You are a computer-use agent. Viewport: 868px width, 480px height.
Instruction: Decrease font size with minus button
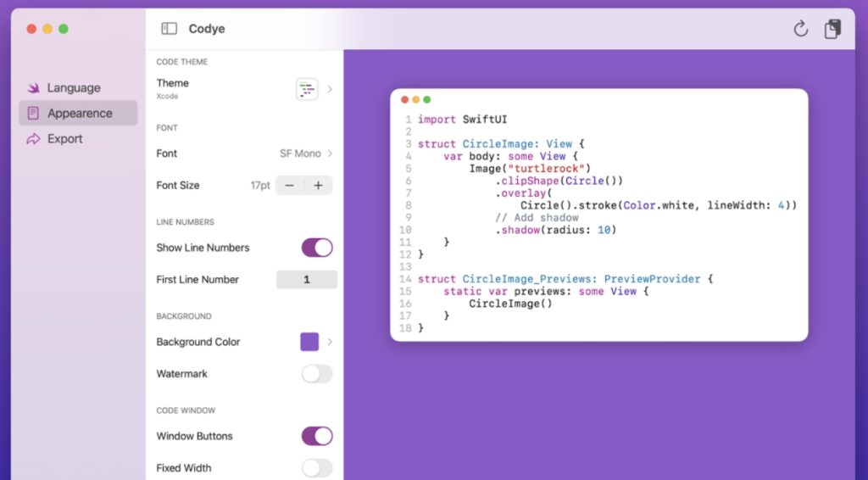tap(290, 186)
